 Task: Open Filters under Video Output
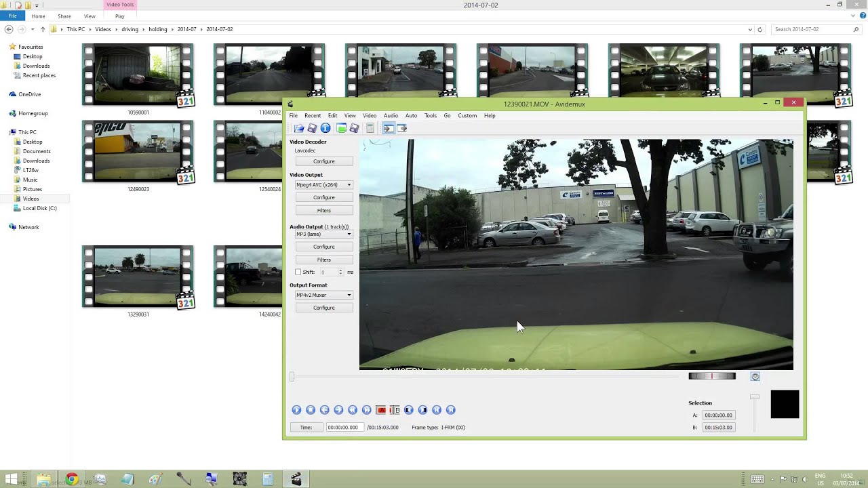pos(324,211)
